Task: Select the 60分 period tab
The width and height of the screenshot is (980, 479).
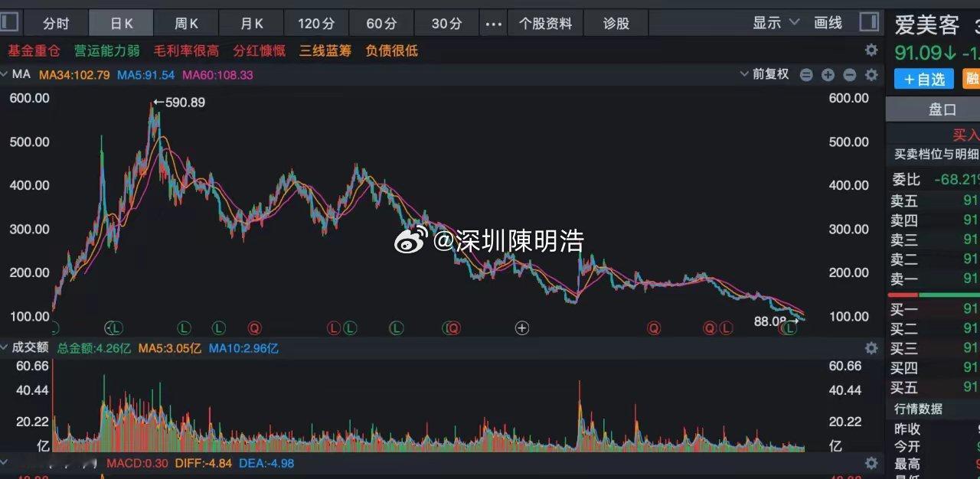Action: 382,23
